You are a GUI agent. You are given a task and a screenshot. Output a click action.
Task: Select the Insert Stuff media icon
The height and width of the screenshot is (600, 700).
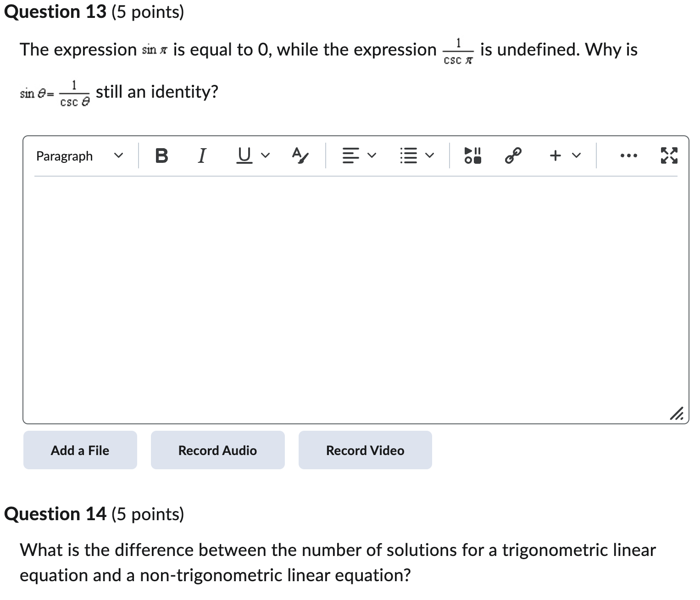(x=472, y=156)
